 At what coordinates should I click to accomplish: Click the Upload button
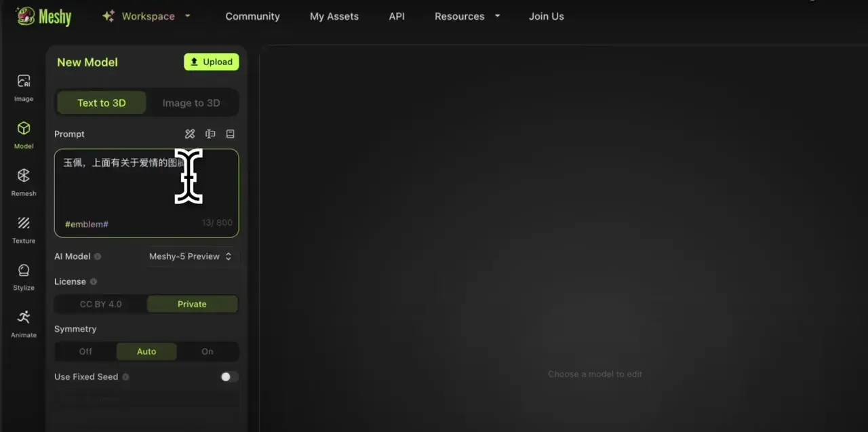(211, 62)
